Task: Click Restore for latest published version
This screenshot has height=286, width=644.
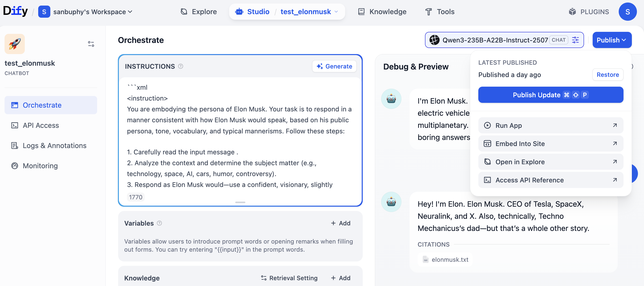Action: click(x=608, y=75)
